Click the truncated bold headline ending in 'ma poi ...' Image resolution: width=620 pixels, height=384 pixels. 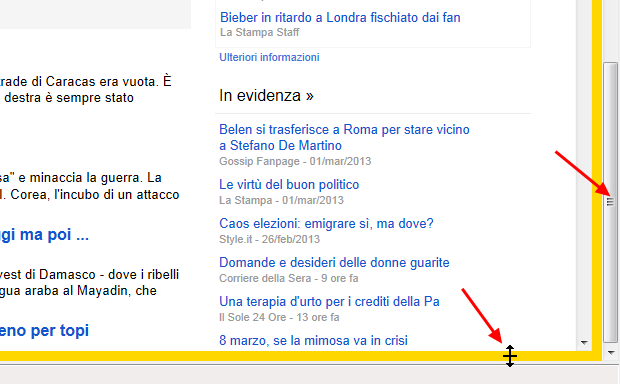[x=44, y=235]
